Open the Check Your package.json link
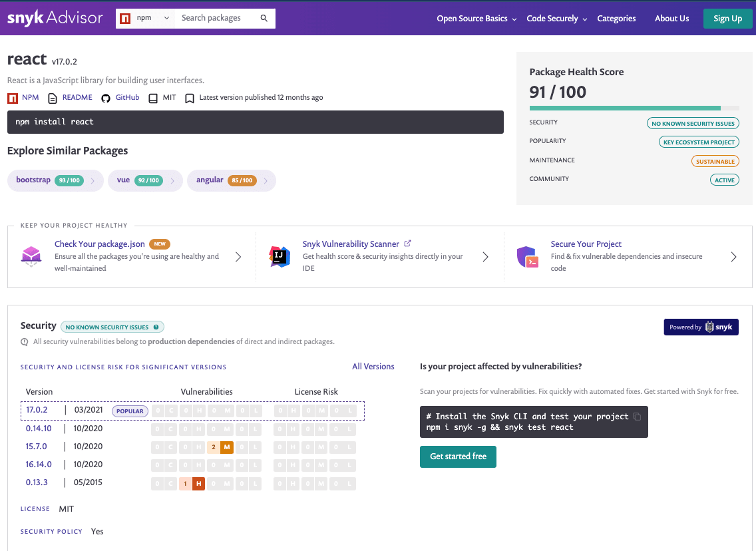This screenshot has height=551, width=756. coord(99,244)
